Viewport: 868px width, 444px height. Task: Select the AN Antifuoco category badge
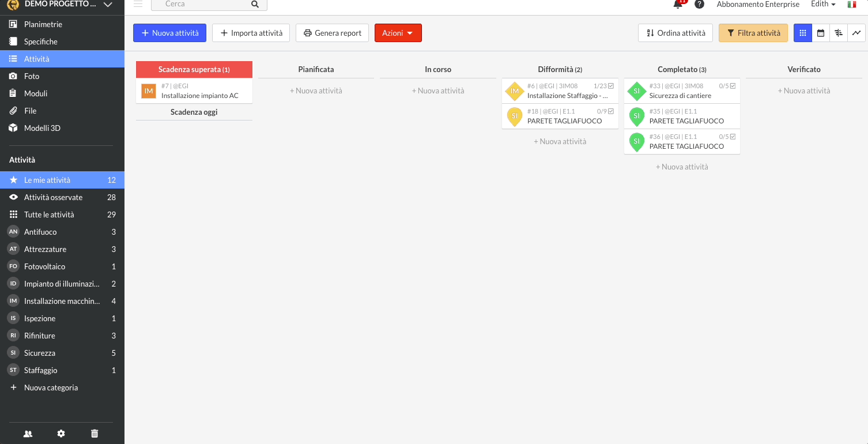tap(13, 232)
